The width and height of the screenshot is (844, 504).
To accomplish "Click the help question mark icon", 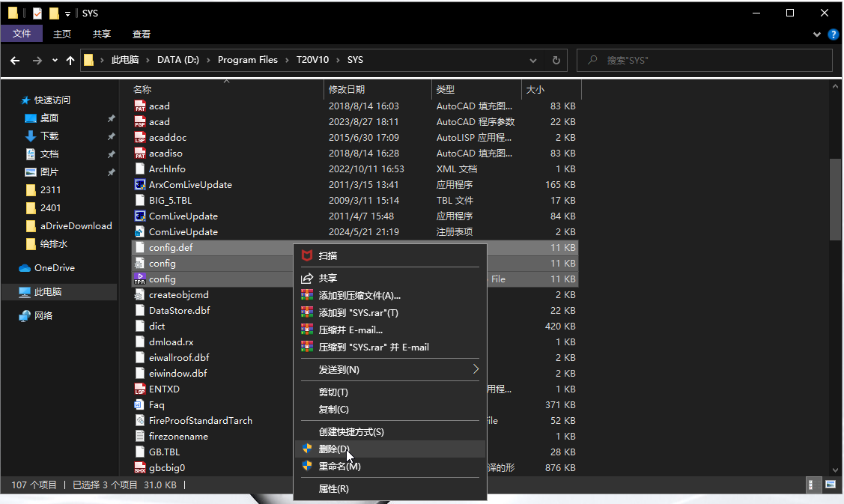I will coord(833,34).
